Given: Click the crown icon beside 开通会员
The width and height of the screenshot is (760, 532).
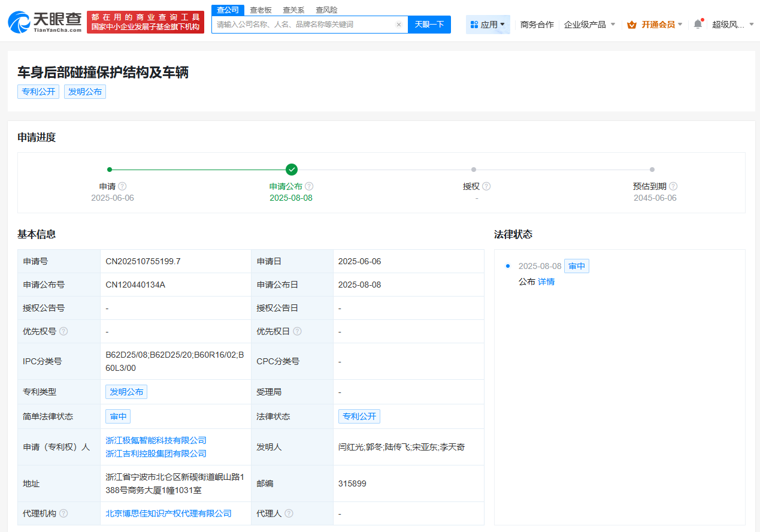Looking at the screenshot, I should click(631, 26).
